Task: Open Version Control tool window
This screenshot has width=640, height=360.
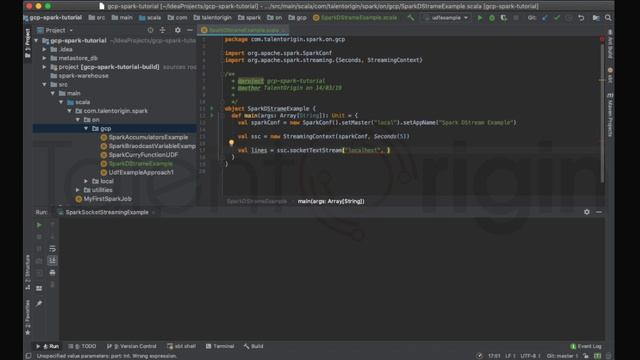Action: (x=131, y=346)
